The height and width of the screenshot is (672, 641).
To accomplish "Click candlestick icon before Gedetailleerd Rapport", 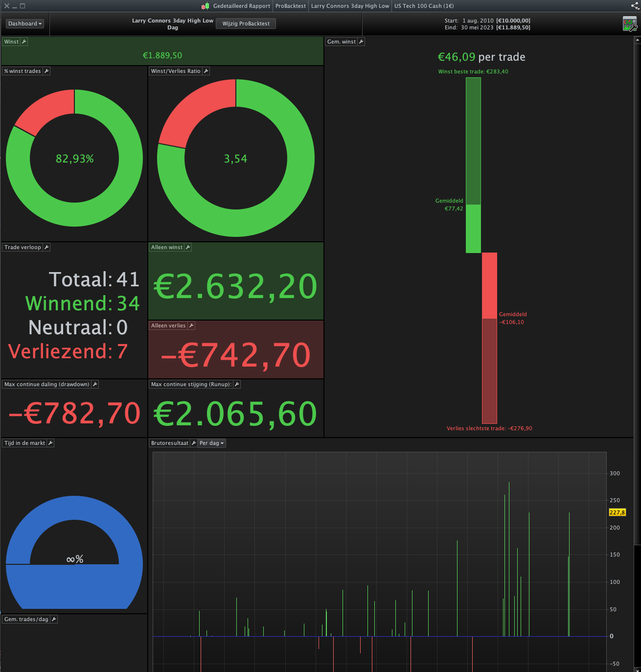I will pyautogui.click(x=206, y=6).
